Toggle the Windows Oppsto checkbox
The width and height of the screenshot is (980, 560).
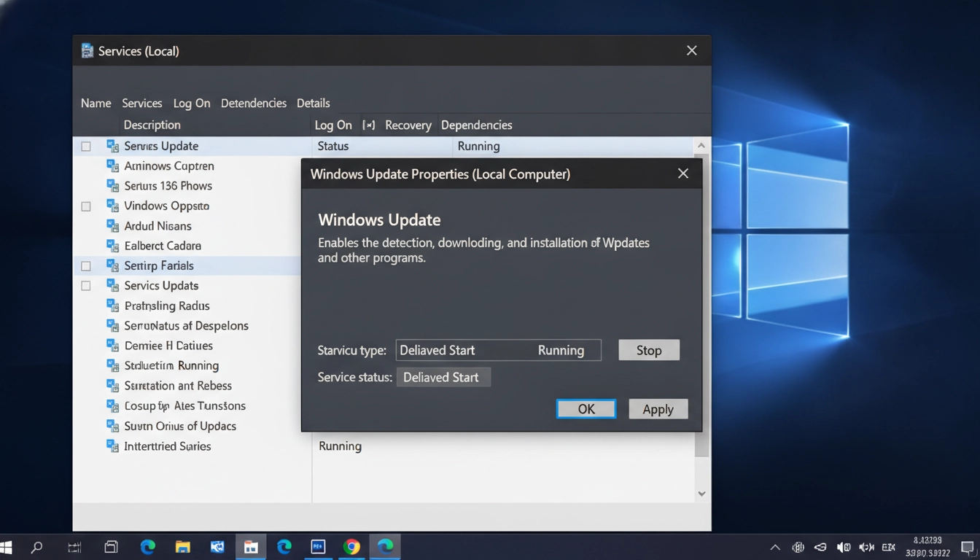pos(86,206)
